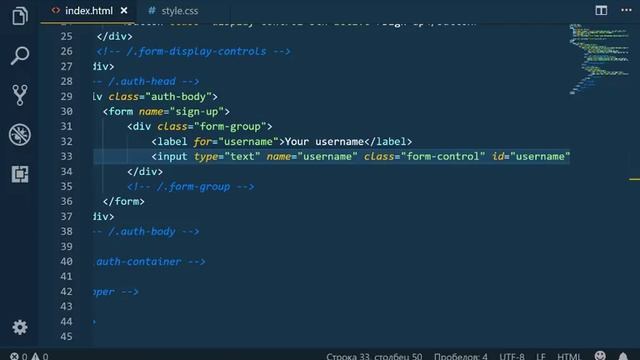Change indentation via Пробелов: 4
The image size is (640, 360).
point(460,356)
